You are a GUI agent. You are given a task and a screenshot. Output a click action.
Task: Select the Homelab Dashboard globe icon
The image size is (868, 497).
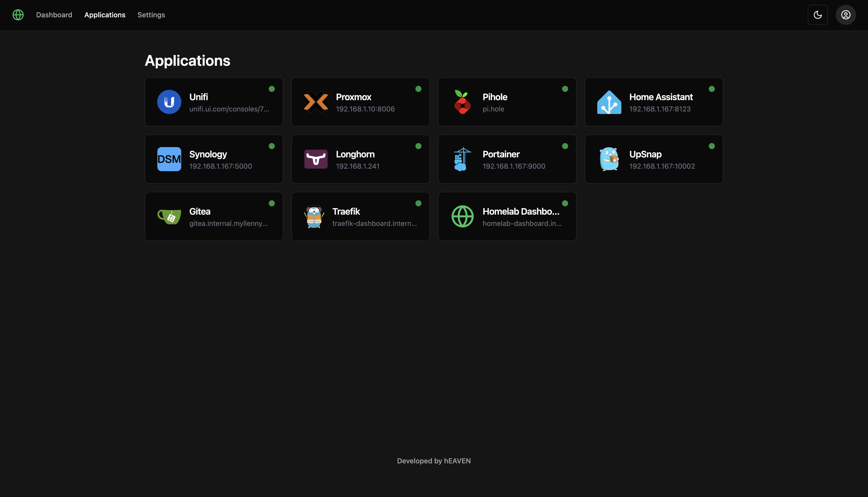coord(462,216)
